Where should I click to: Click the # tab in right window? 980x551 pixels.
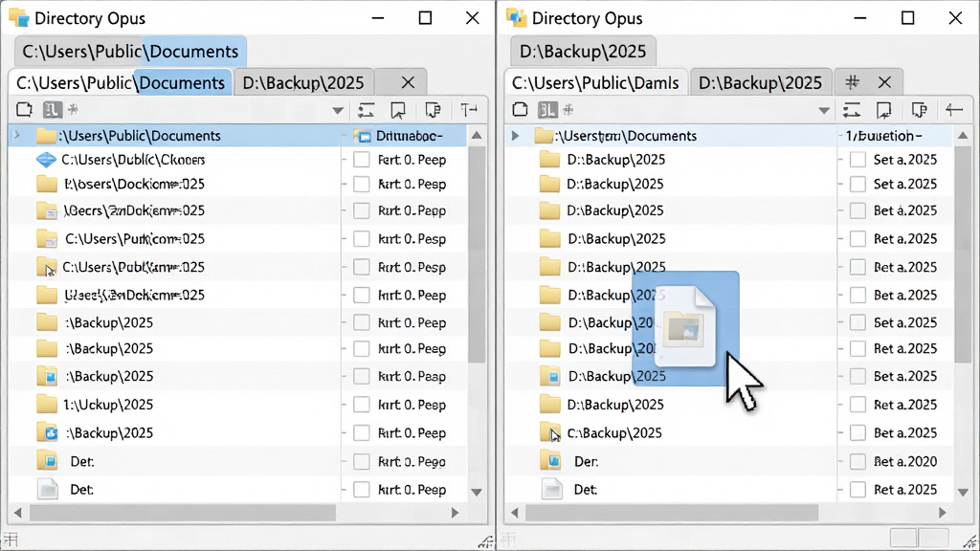coord(852,82)
